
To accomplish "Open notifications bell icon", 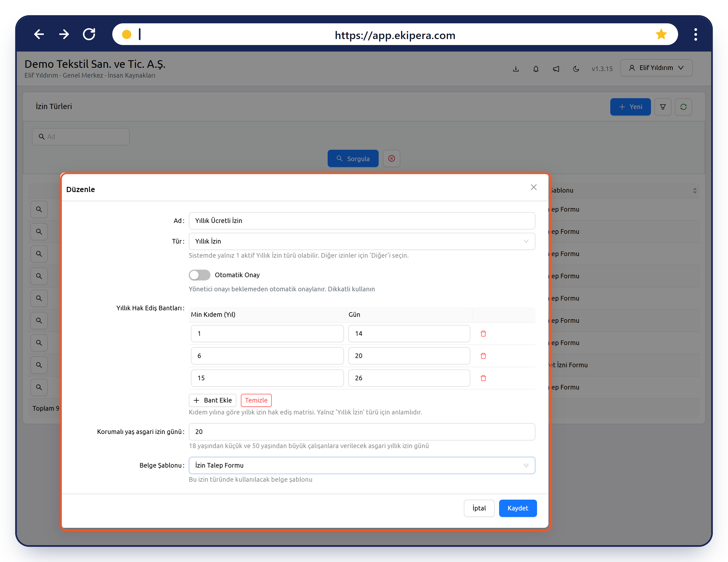I will (x=536, y=69).
